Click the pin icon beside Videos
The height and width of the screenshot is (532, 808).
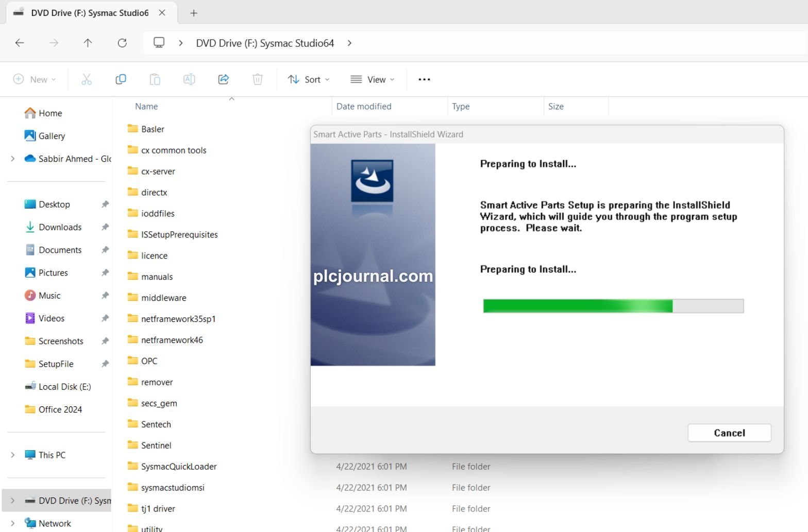(105, 318)
